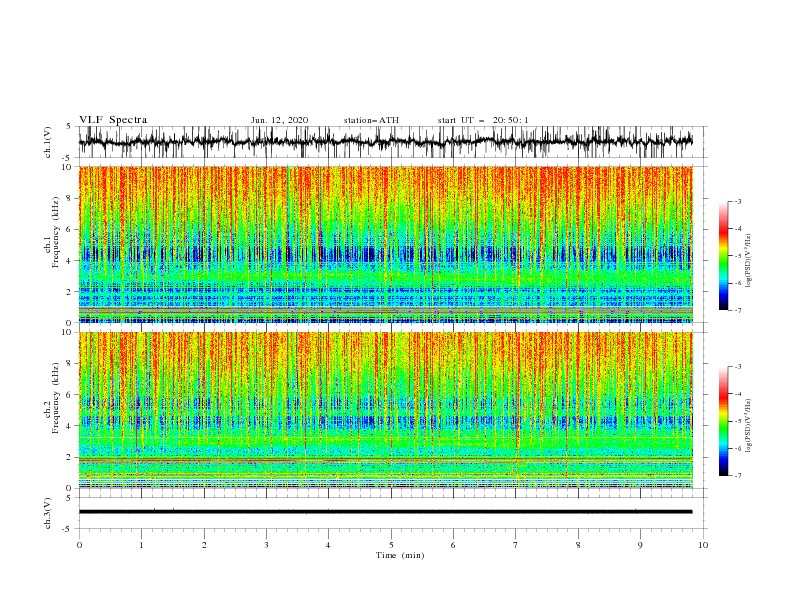
Task: Click the ch.2 spectrogram panel
Action: 385,410
